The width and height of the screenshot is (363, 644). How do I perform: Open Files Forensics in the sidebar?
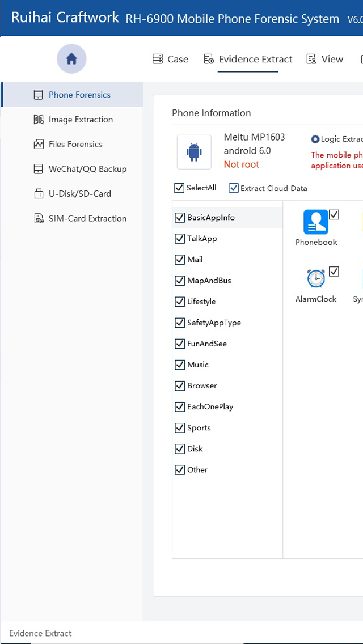point(75,145)
